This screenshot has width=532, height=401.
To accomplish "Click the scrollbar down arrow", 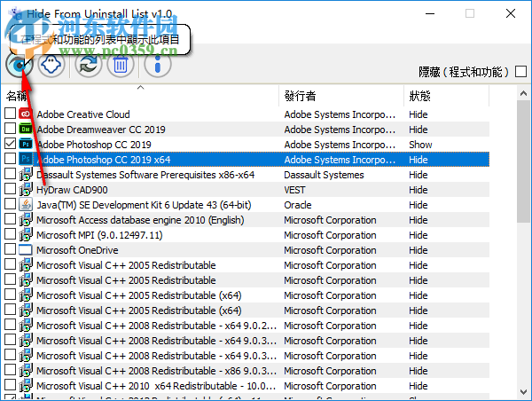I will [x=523, y=392].
